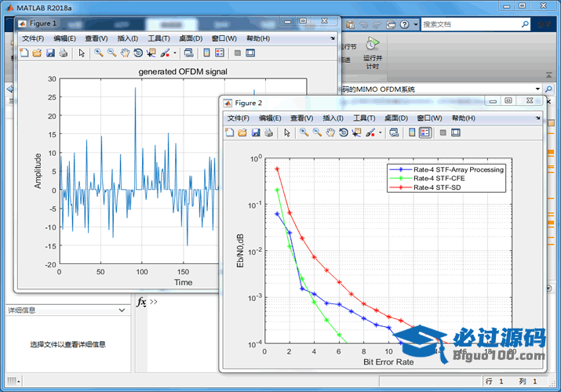The width and height of the screenshot is (561, 392).
Task: Enable Data Cursor tool in Figure 2
Action: tap(357, 133)
